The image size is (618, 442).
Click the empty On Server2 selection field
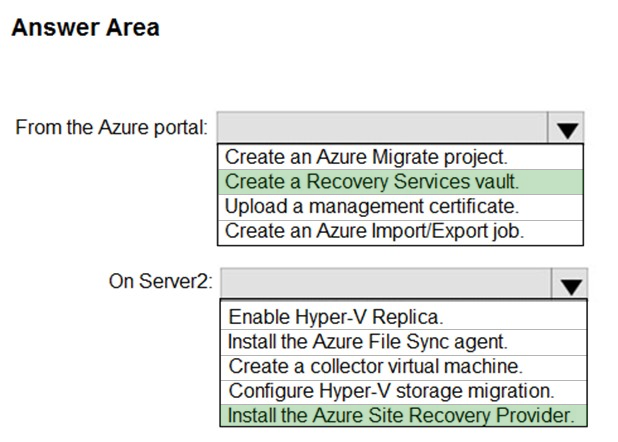[386, 284]
